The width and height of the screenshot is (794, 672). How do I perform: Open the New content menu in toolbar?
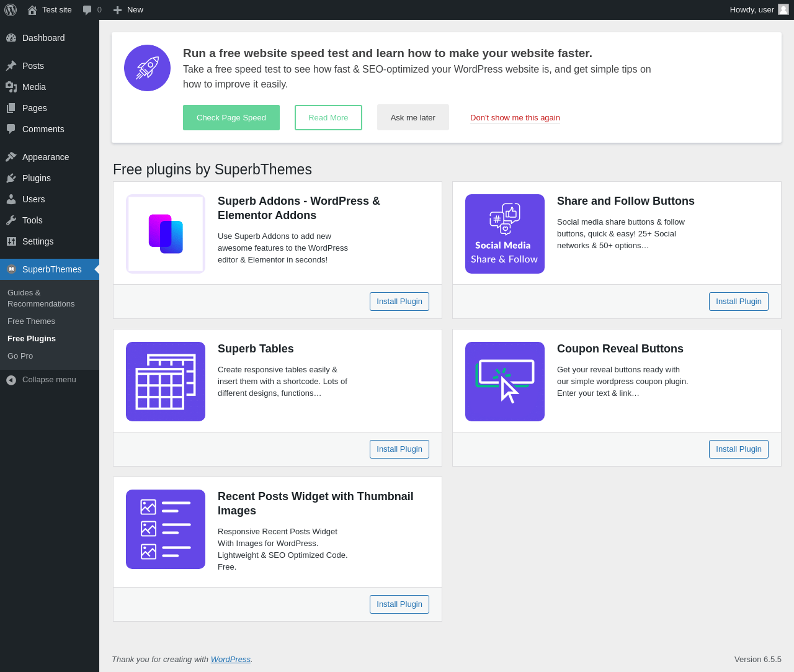[x=128, y=10]
